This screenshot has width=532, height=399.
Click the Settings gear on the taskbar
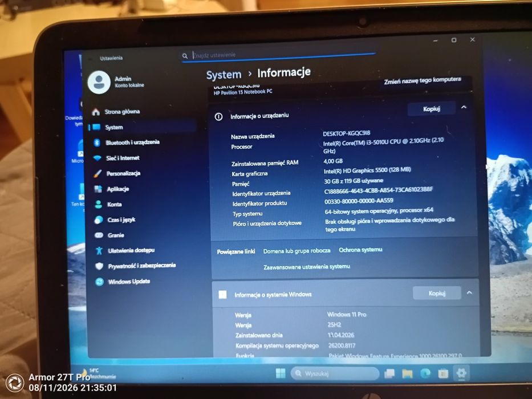click(461, 373)
